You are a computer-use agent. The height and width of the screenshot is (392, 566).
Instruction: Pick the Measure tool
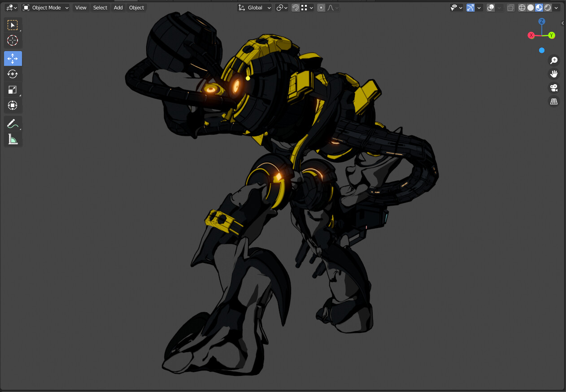point(13,139)
